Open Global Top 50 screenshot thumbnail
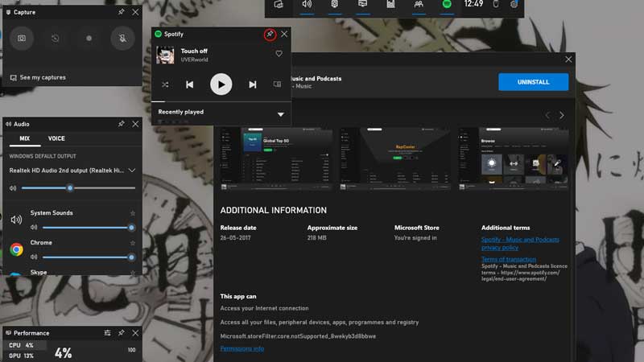Image resolution: width=644 pixels, height=362 pixels. 275,158
